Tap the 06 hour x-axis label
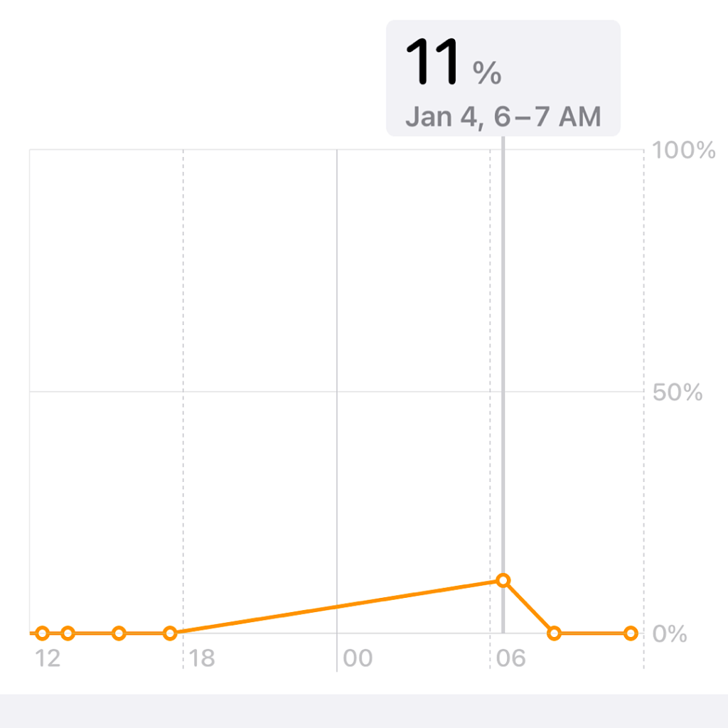This screenshot has width=728, height=728. click(x=510, y=658)
